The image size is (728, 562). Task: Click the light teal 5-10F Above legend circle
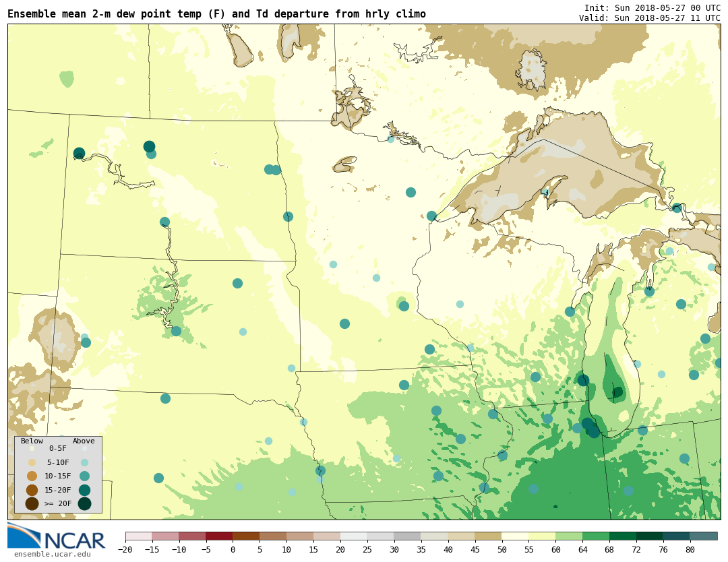pos(84,463)
